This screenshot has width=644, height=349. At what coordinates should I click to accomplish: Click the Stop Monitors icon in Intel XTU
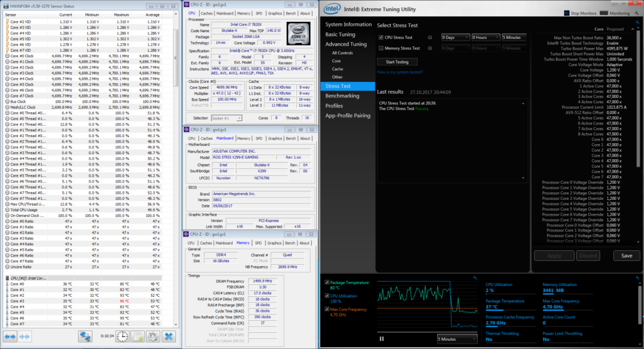(567, 13)
